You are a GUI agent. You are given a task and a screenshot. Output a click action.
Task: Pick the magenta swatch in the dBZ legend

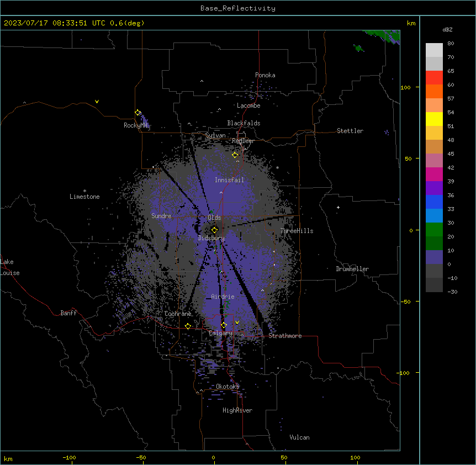tap(434, 174)
